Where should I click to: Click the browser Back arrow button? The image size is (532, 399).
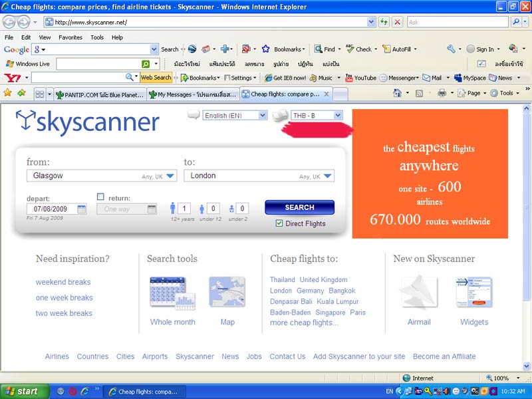(x=9, y=23)
